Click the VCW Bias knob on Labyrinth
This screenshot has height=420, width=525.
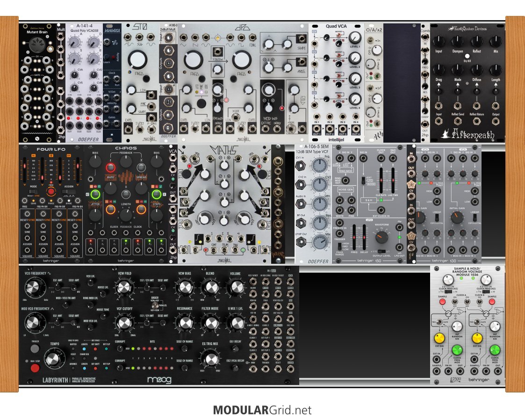(x=185, y=287)
